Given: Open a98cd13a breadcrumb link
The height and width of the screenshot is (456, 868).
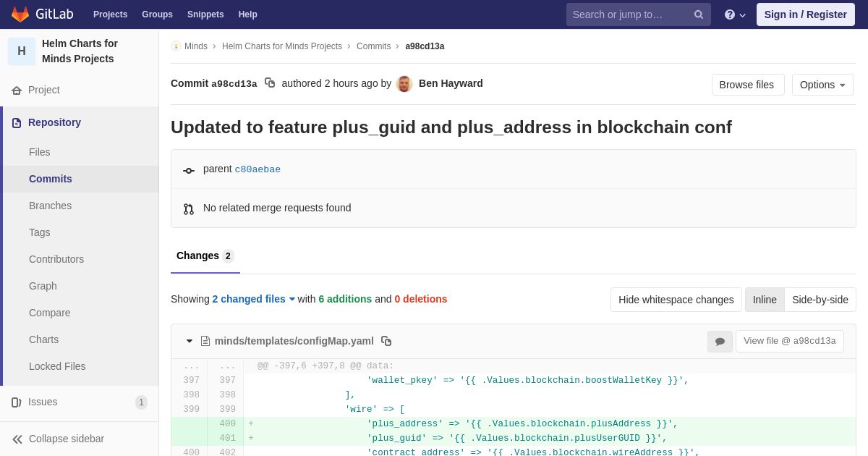Looking at the screenshot, I should pos(425,46).
